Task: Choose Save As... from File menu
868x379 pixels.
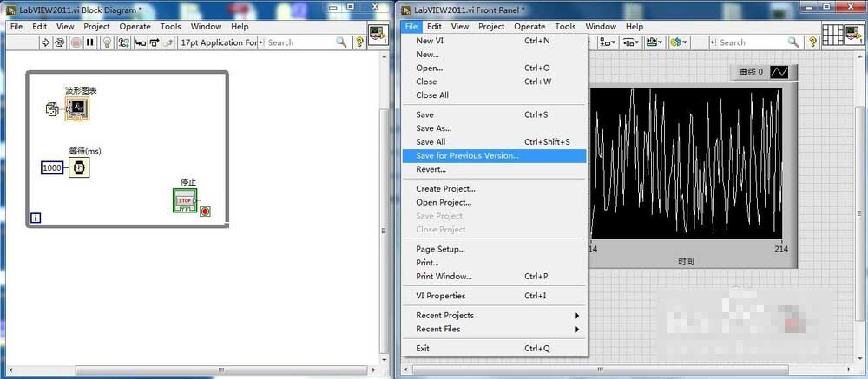Action: (494, 128)
